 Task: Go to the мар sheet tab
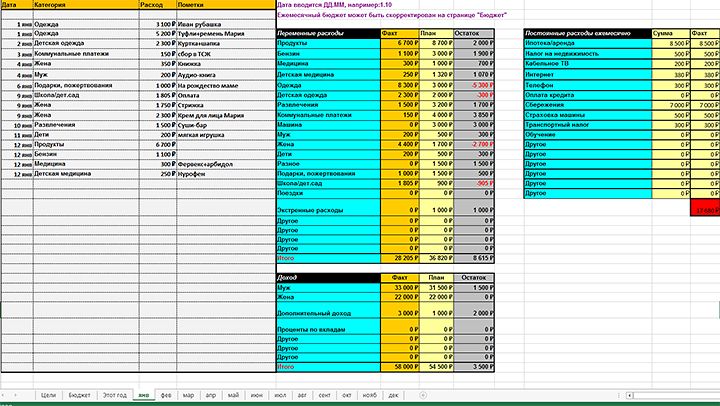coord(188,395)
